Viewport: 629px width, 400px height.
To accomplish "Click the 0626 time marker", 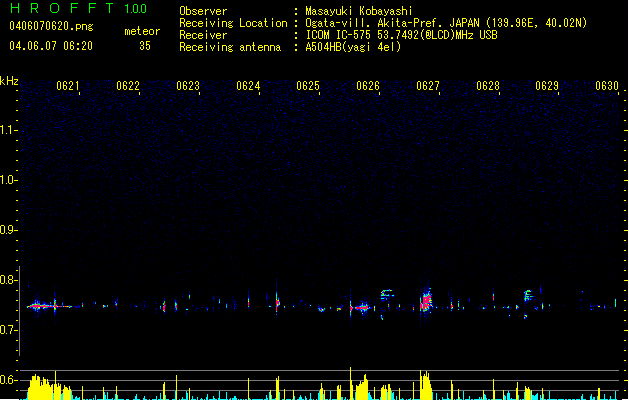I will coord(368,86).
